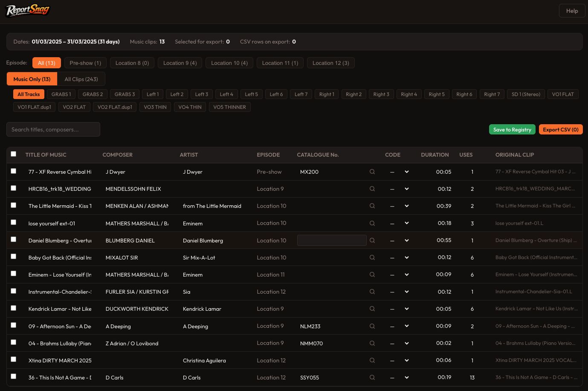The width and height of the screenshot is (588, 391).
Task: Expand code dropdown for Xtina DIRTY MARCH 2025
Action: (x=400, y=360)
